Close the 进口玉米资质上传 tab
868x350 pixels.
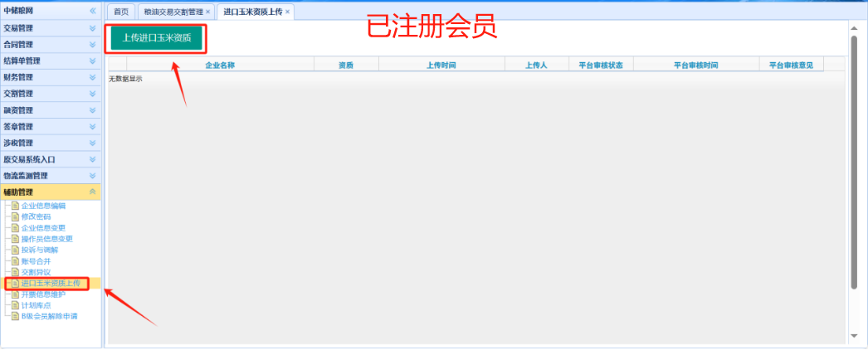point(287,12)
